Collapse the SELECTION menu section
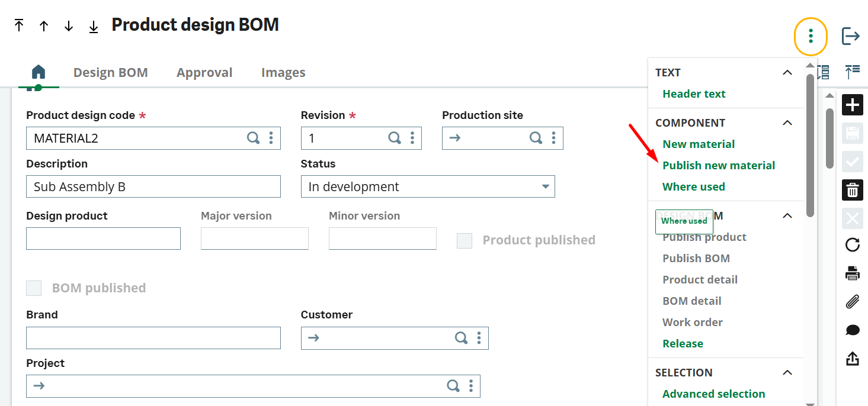Image resolution: width=868 pixels, height=406 pixels. (x=787, y=373)
